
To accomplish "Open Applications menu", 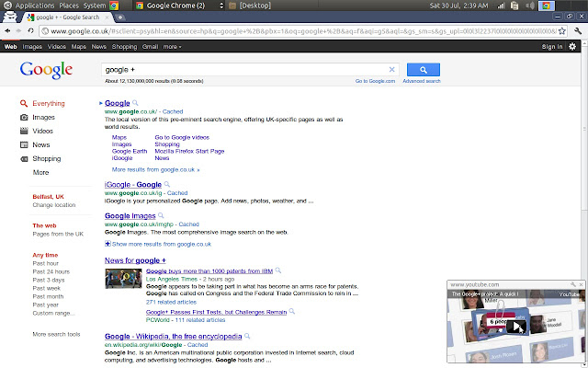I will 35,6.
